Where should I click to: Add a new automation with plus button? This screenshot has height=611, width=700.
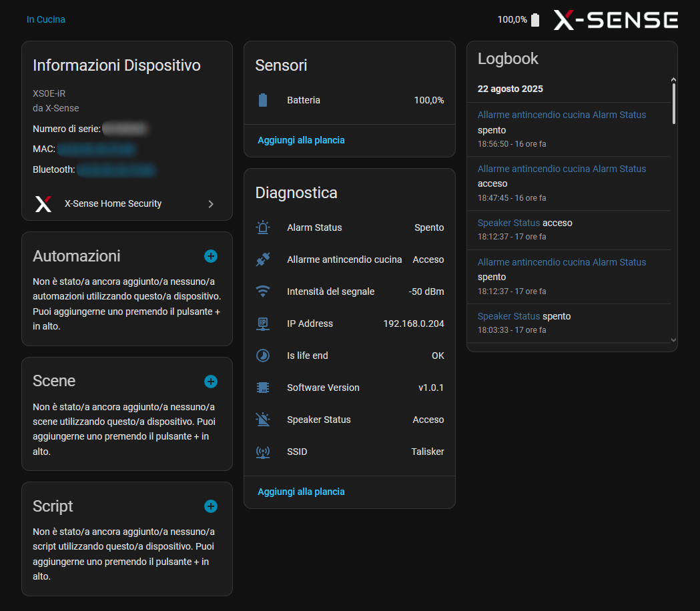pos(211,256)
